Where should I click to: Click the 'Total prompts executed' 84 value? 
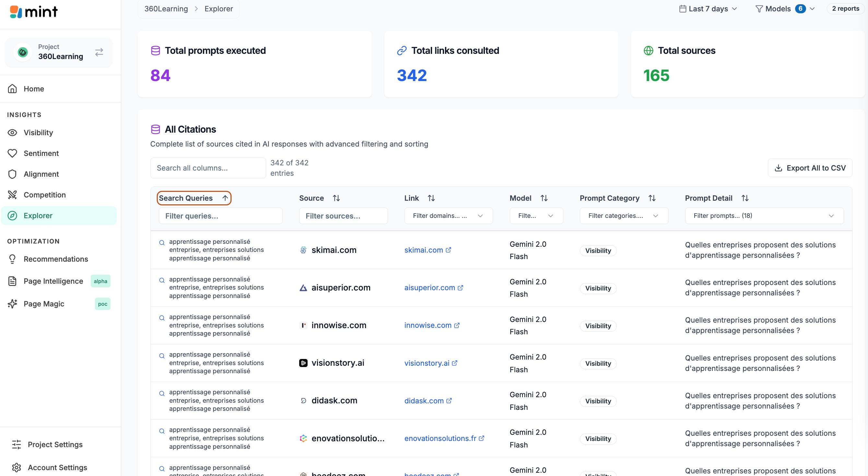(x=160, y=75)
